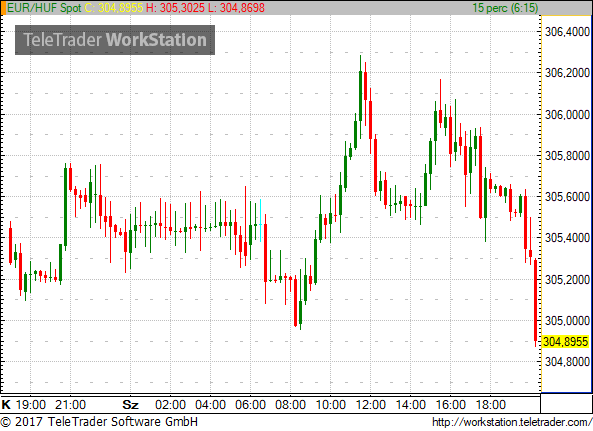The height and width of the screenshot is (431, 593).
Task: Click the closing price C: 304,8955 value
Action: coord(113,8)
